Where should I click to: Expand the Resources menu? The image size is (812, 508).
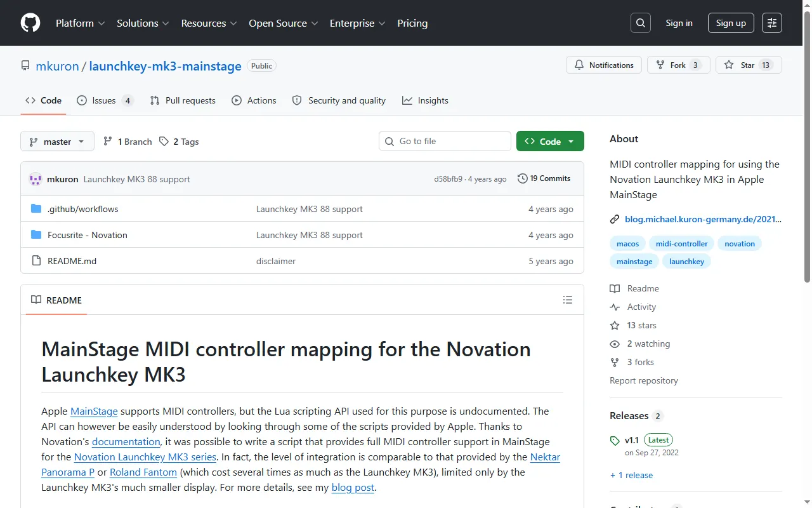coord(209,23)
